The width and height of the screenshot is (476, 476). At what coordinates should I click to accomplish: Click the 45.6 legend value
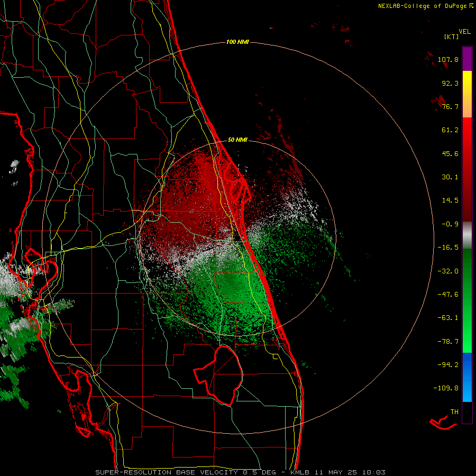click(450, 153)
